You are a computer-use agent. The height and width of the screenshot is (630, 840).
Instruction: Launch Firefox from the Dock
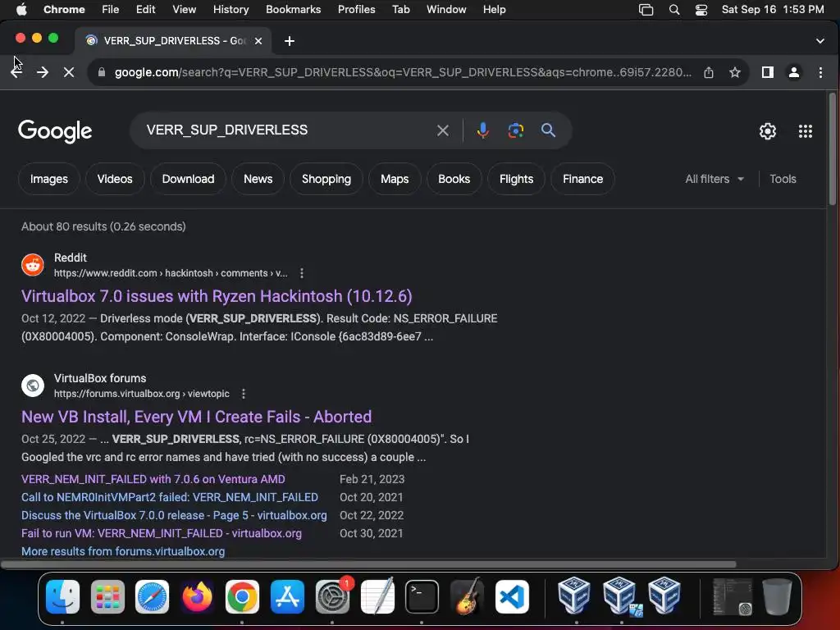point(197,597)
